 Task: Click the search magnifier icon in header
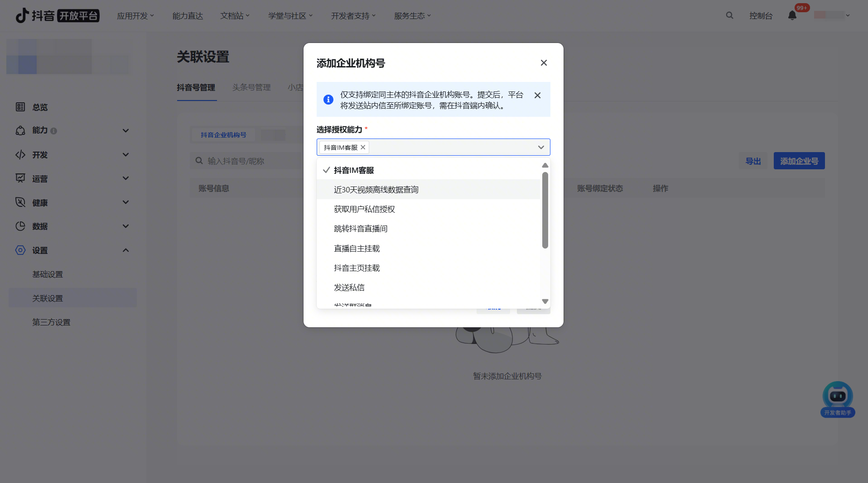coord(729,15)
